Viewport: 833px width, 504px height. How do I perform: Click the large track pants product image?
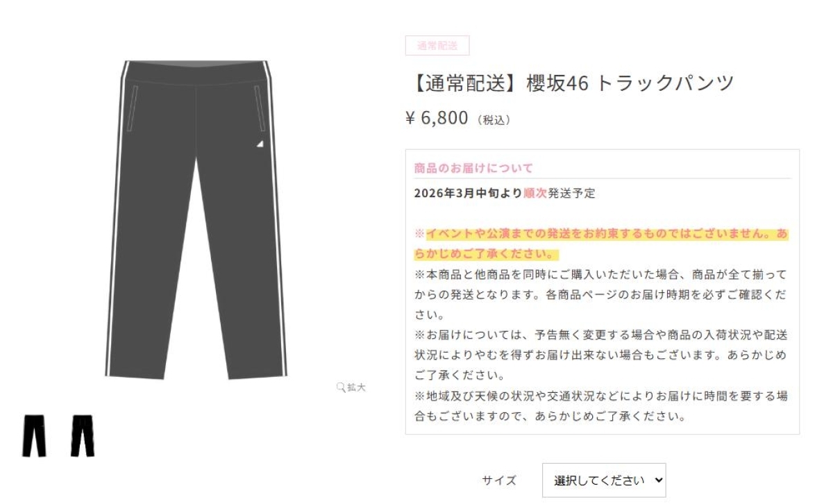[196, 219]
